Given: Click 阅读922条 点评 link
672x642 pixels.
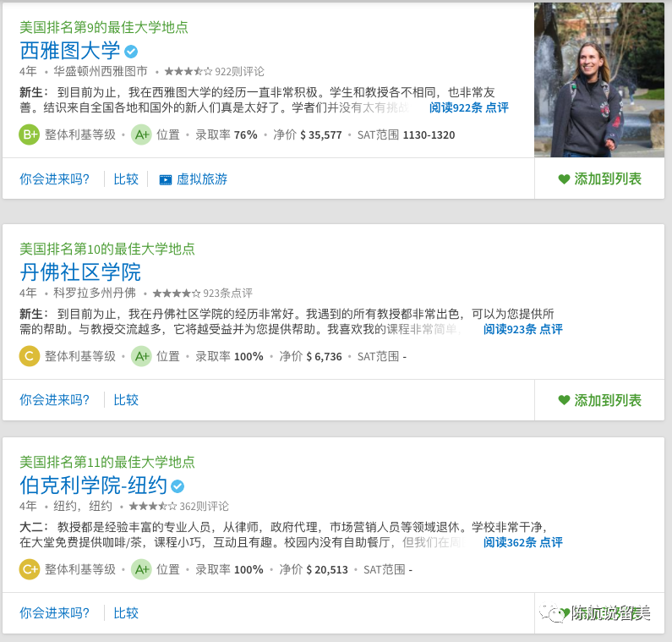Looking at the screenshot, I should pos(469,107).
